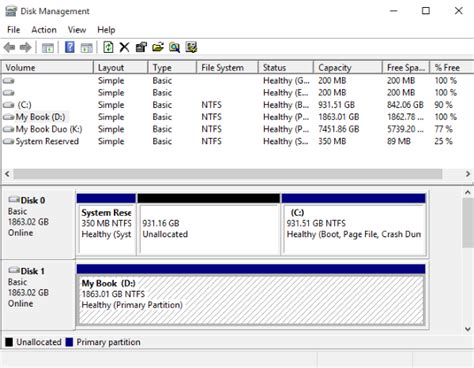Sort by the Capacity column header

click(348, 68)
